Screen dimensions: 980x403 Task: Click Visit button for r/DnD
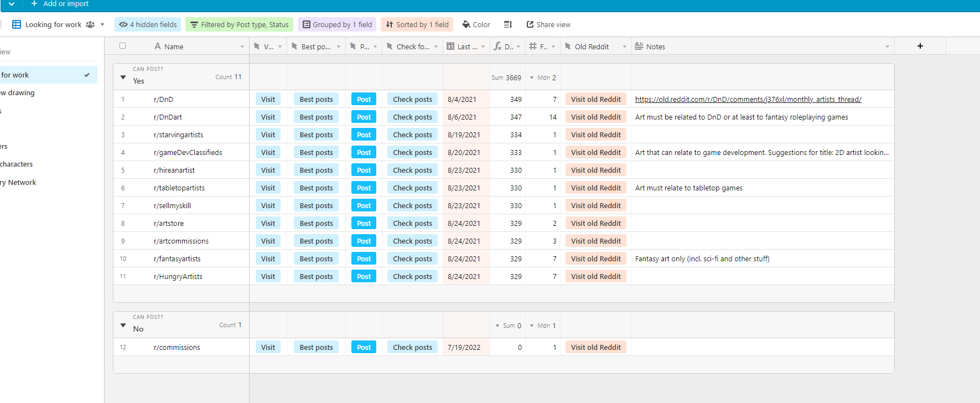coord(268,99)
